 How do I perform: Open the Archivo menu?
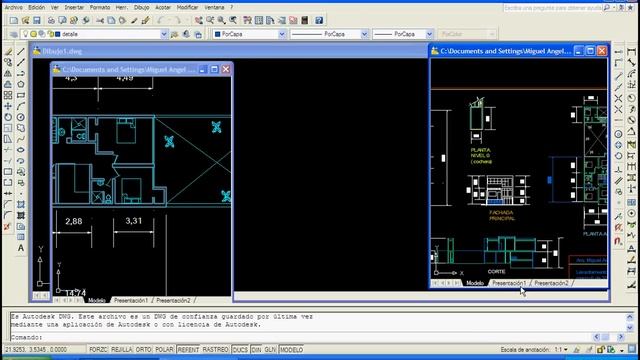pyautogui.click(x=13, y=7)
